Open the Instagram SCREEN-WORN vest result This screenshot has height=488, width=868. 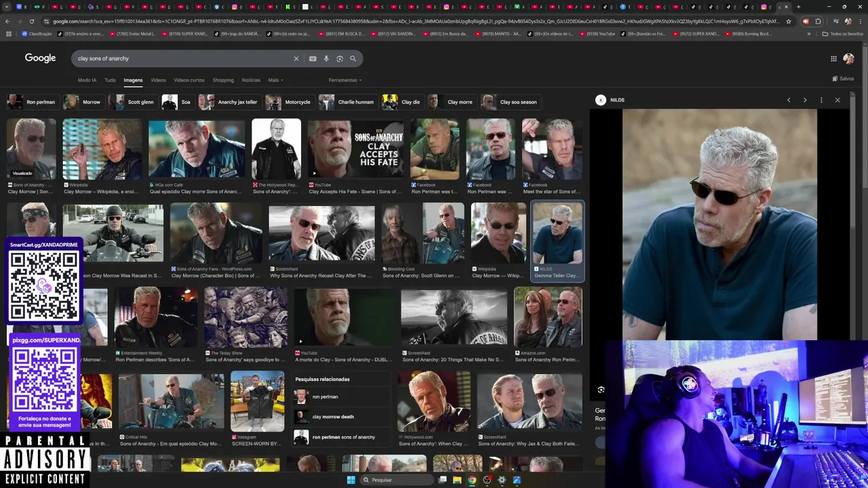[x=257, y=401]
